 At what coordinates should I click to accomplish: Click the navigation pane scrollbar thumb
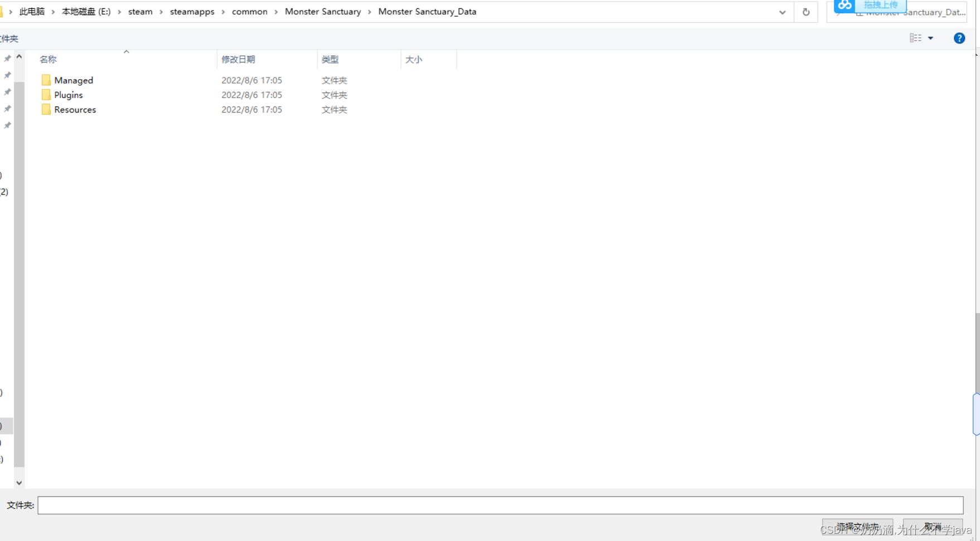[19, 274]
